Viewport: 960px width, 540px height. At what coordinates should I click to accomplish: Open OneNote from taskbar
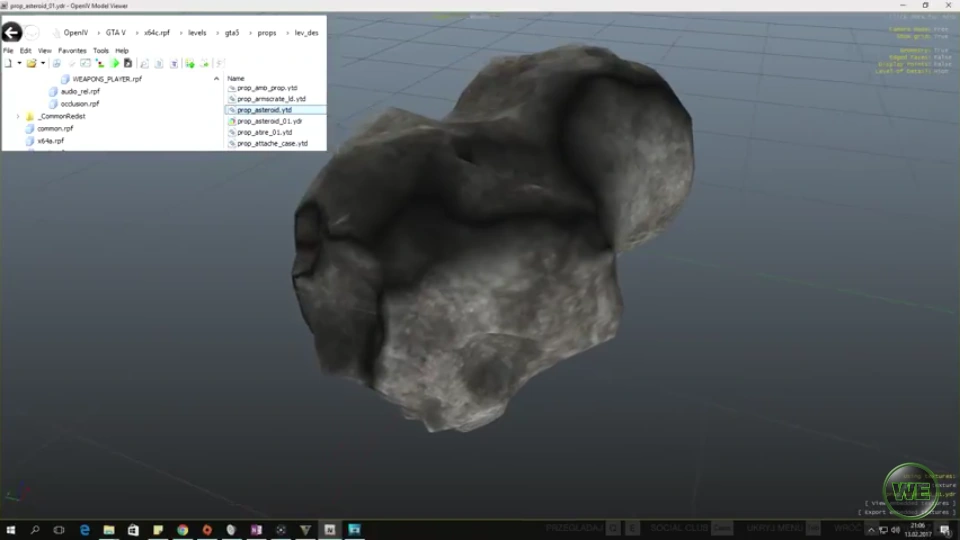click(256, 530)
